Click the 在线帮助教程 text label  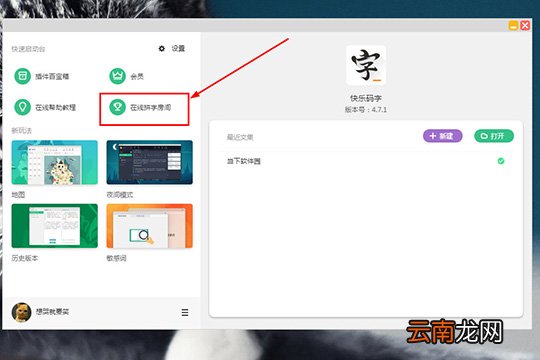point(55,107)
